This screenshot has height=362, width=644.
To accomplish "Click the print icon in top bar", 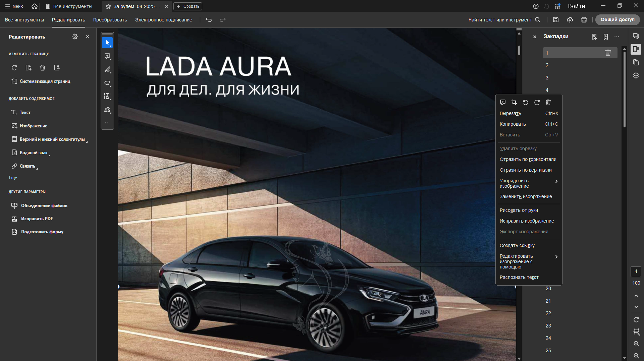I will pyautogui.click(x=584, y=20).
